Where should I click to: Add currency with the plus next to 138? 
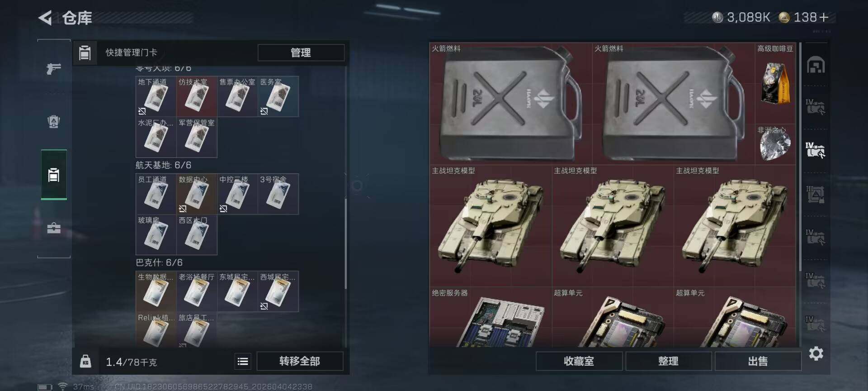[x=824, y=17]
